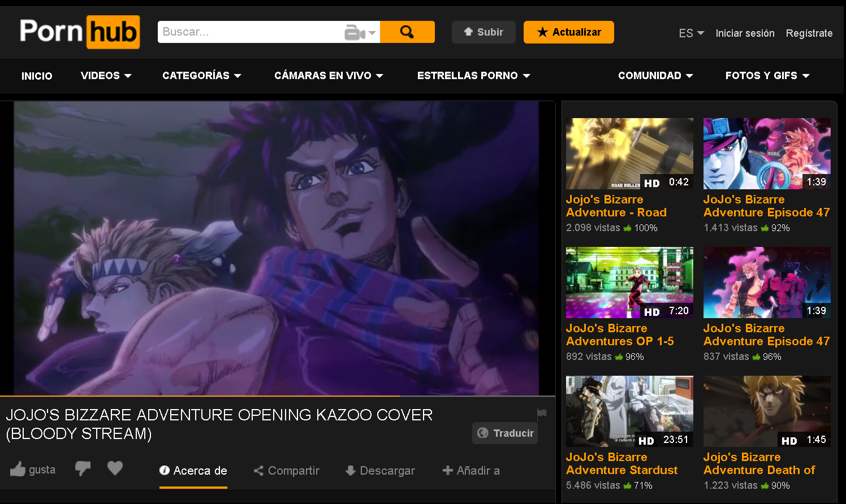This screenshot has height=504, width=846.
Task: Select the Añadir a tab
Action: (471, 471)
